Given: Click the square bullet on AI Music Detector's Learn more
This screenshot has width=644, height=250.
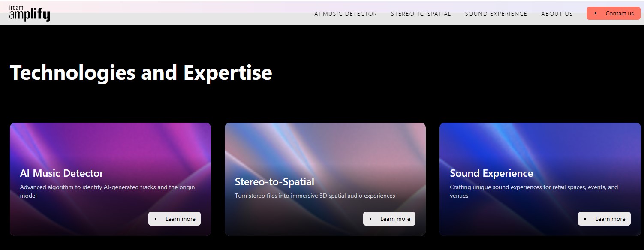Looking at the screenshot, I should 156,219.
